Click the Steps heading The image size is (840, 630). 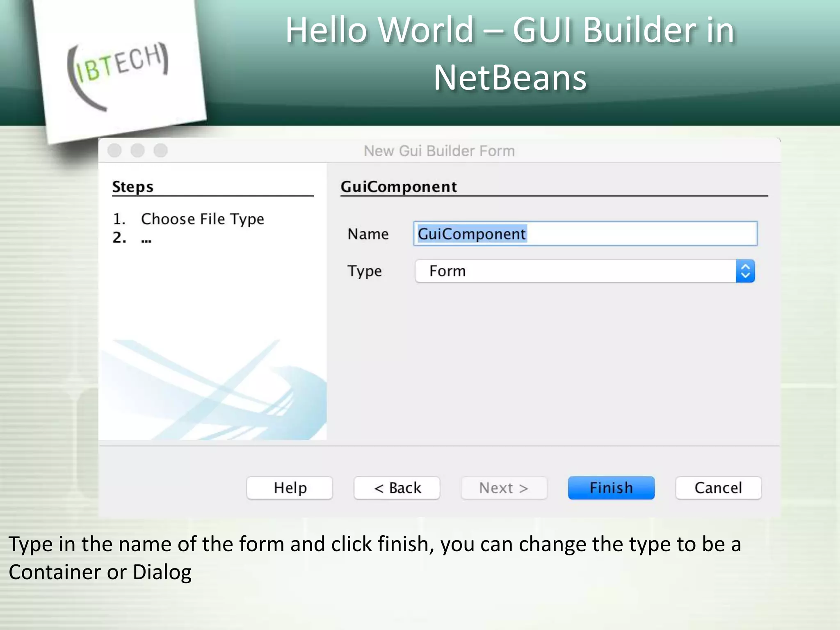(133, 187)
